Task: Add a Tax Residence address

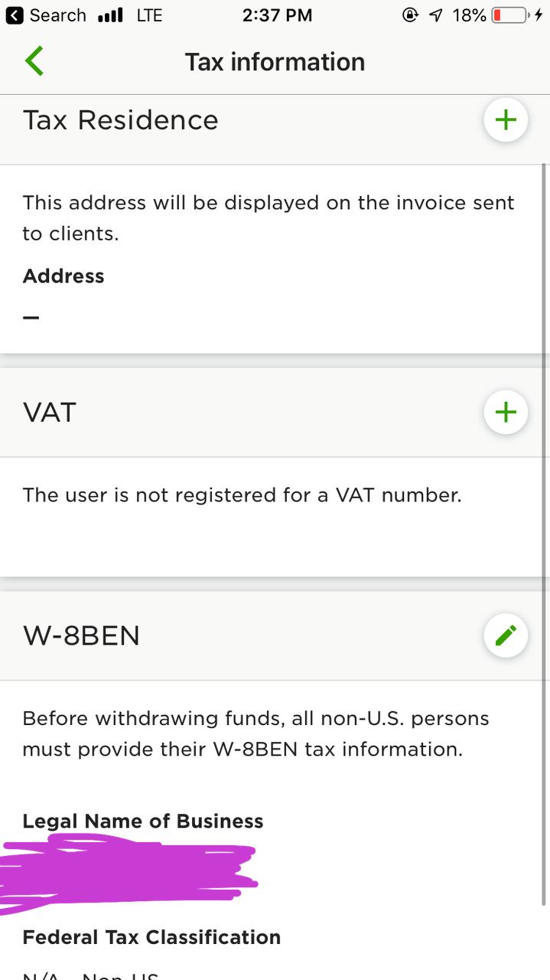Action: 506,120
